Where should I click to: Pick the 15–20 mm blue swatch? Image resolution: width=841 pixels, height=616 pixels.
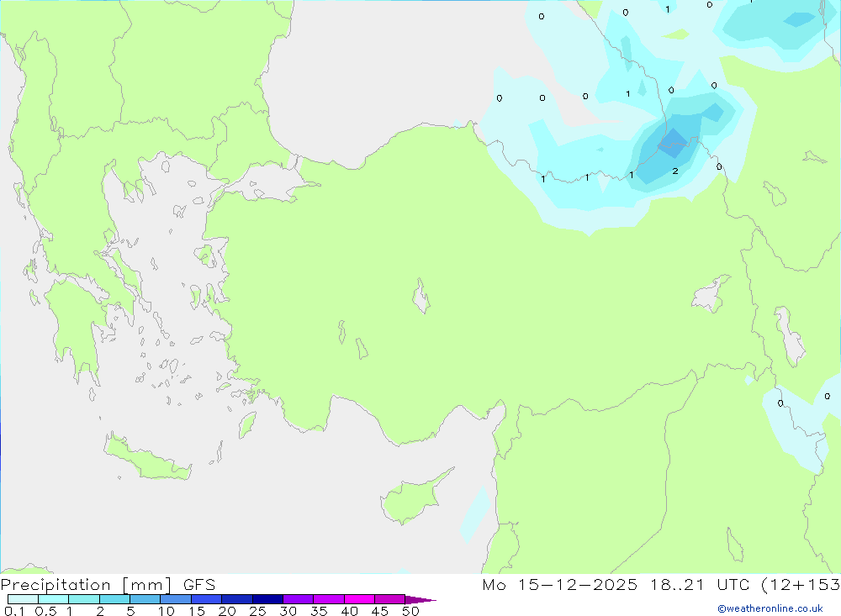tap(207, 599)
